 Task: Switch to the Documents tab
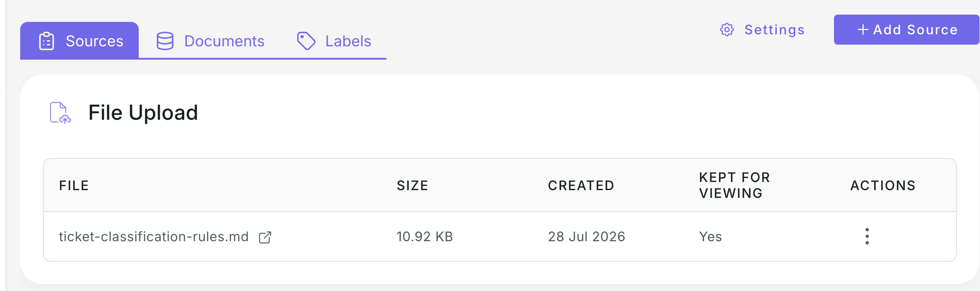210,41
